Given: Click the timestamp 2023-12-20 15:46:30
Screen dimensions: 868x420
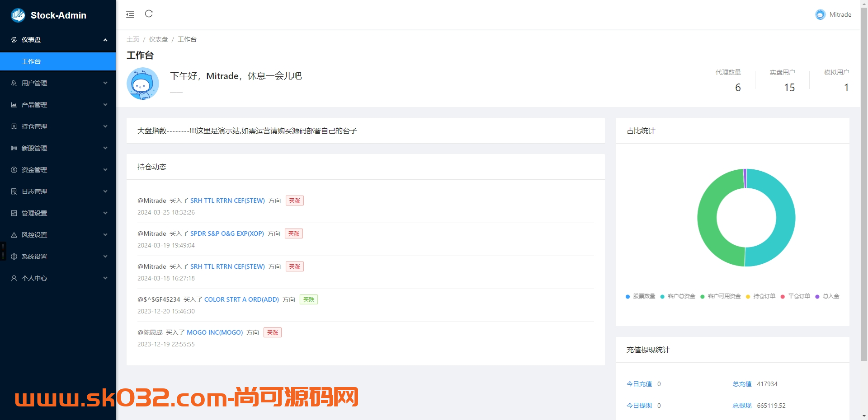Looking at the screenshot, I should coord(166,311).
